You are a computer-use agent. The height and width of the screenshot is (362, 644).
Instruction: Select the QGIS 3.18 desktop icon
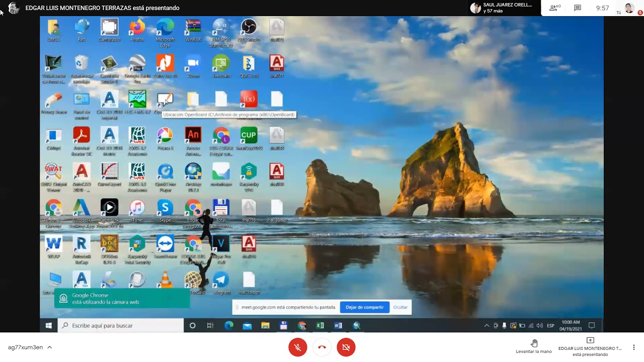(x=249, y=66)
